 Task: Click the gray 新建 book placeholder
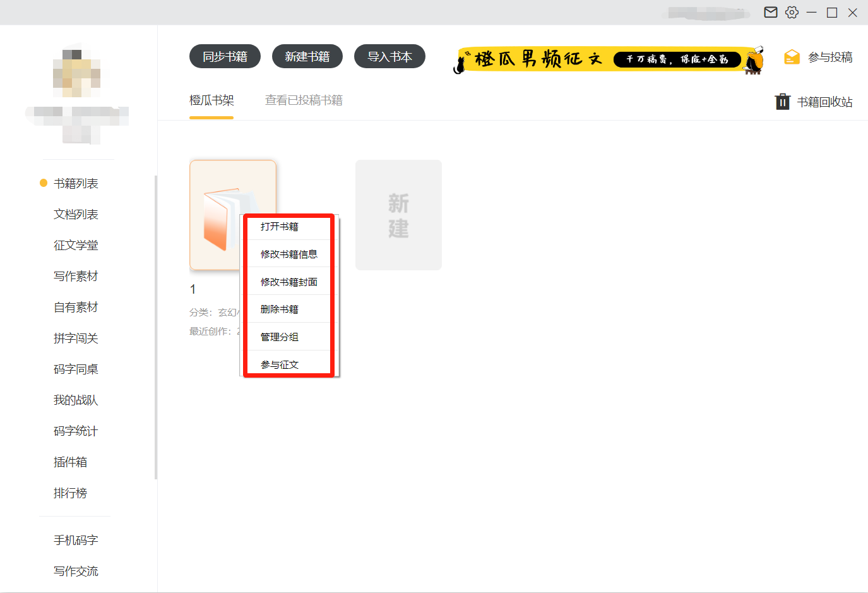pos(398,215)
